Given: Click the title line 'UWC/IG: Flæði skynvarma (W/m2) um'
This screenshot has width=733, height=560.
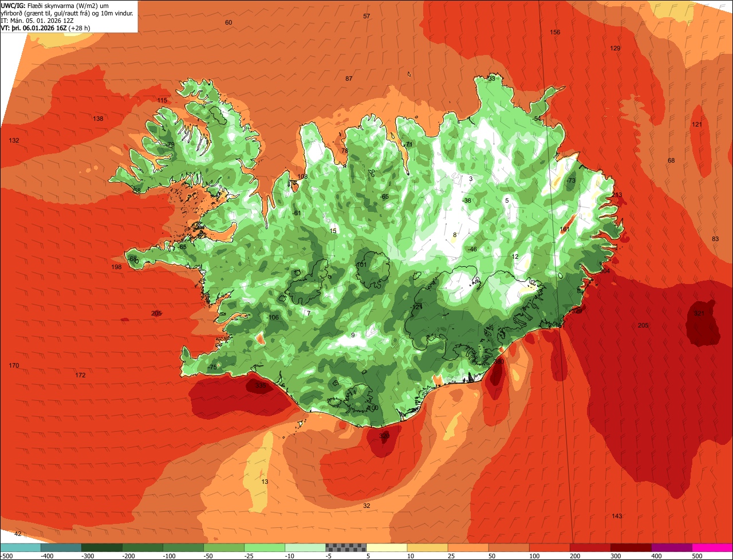Looking at the screenshot, I should pos(55,5).
